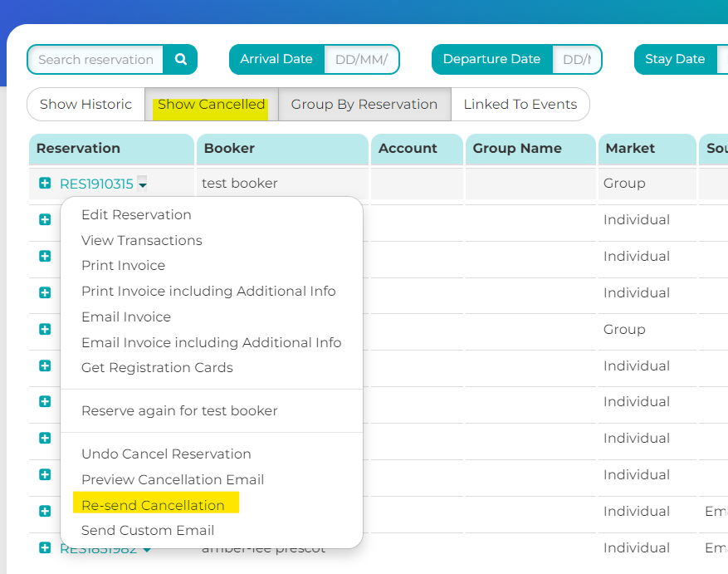Click the magnifier search button
Image resolution: width=728 pixels, height=574 pixels.
click(x=181, y=60)
